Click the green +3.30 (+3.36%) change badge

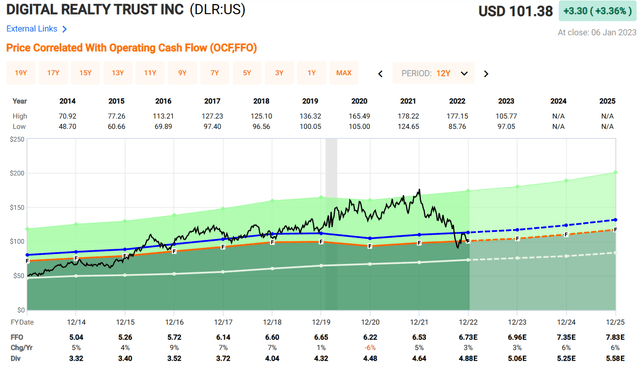pos(597,11)
